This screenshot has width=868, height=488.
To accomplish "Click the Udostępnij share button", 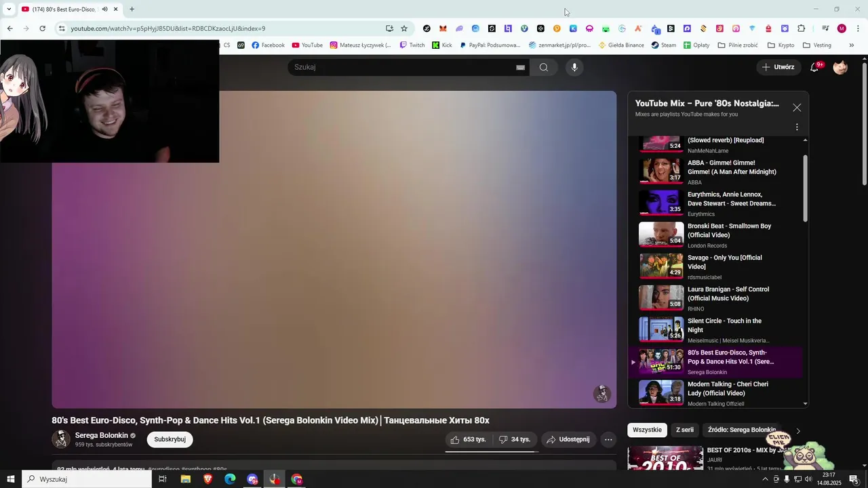I will tap(568, 439).
